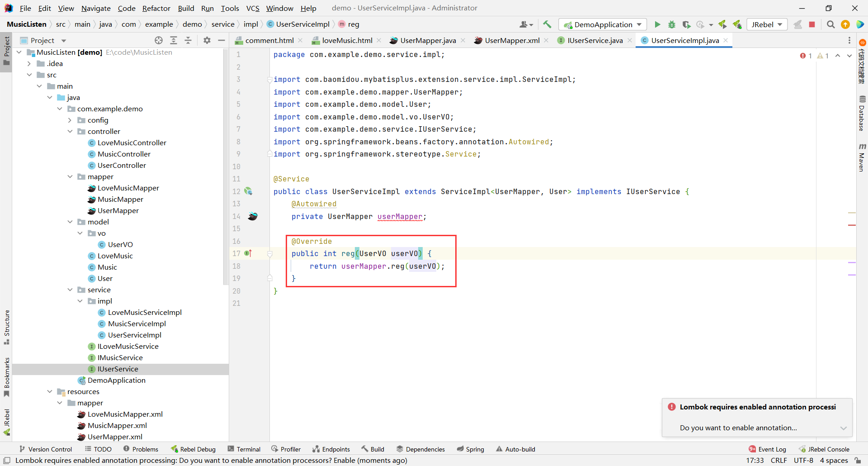Build the project using the hammer icon
The width and height of the screenshot is (868, 466).
pyautogui.click(x=547, y=24)
